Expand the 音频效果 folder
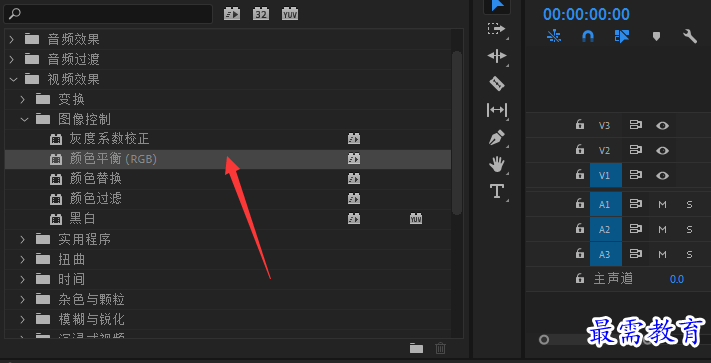 (12, 39)
